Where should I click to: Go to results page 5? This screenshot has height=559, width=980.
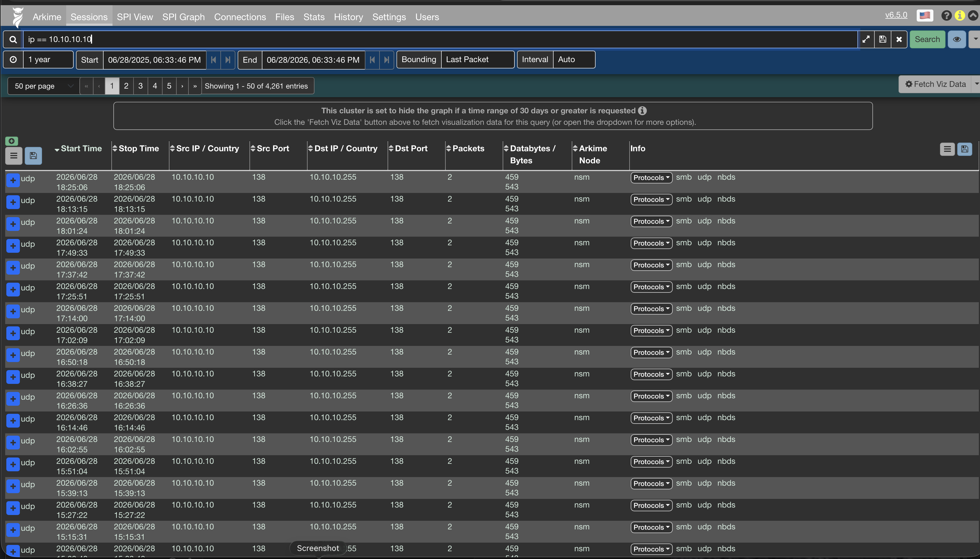click(169, 86)
